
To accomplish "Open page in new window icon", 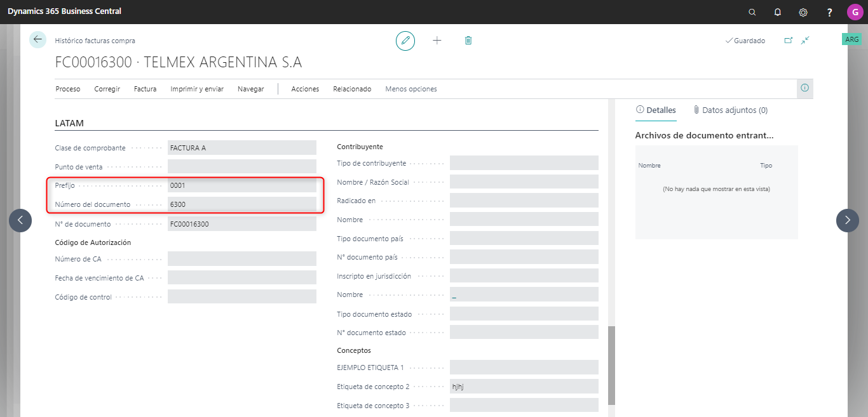I will (789, 41).
